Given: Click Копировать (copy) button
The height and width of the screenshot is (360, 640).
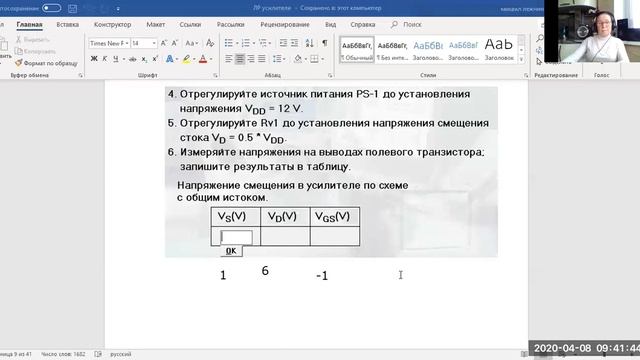Looking at the screenshot, I should click(x=35, y=51).
